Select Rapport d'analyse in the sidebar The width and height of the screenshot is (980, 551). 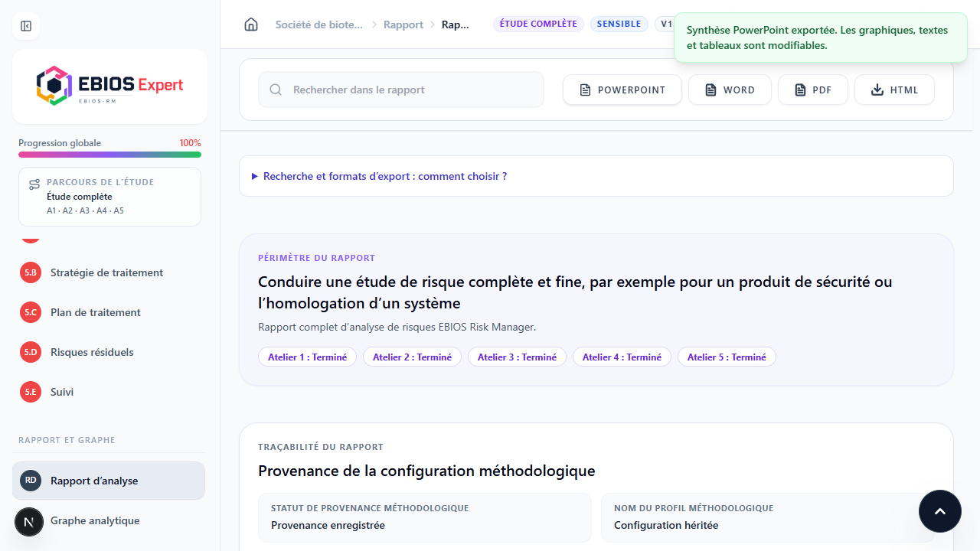tap(109, 481)
